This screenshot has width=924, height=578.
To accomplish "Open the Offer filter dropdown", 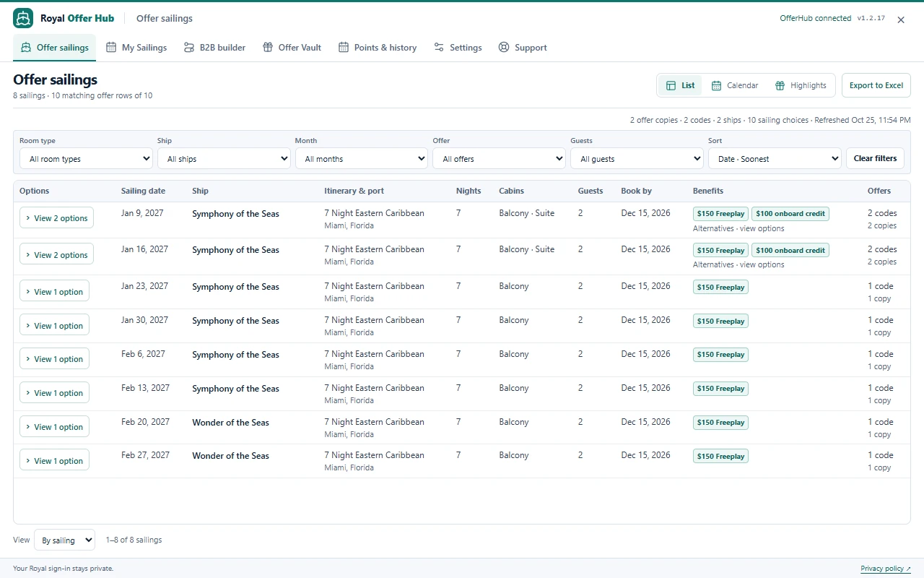I will 499,159.
